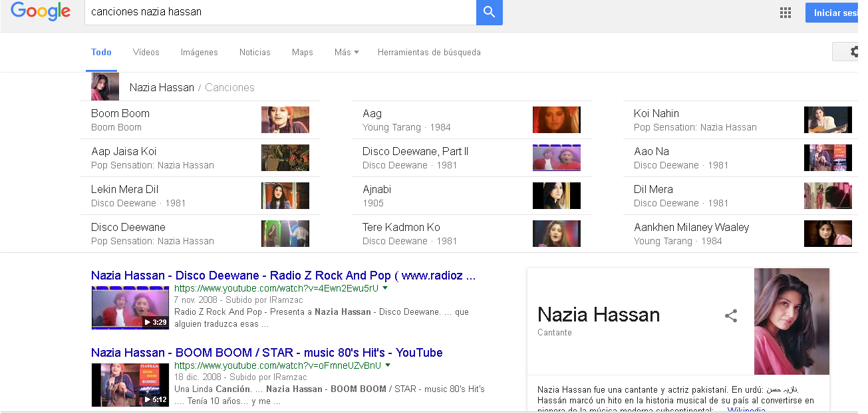Viewport: 868px width, 414px height.
Task: Click the blue search magnifier button
Action: (x=490, y=12)
